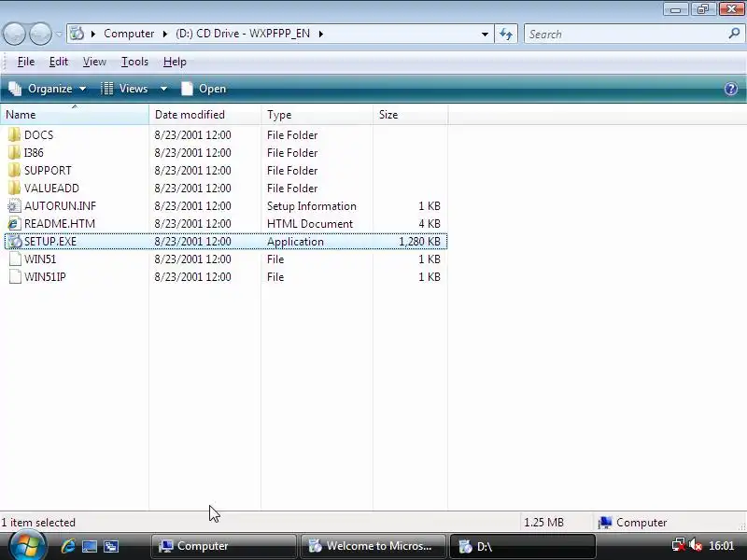The image size is (747, 560).
Task: Select the DOCS folder icon
Action: pyautogui.click(x=15, y=134)
